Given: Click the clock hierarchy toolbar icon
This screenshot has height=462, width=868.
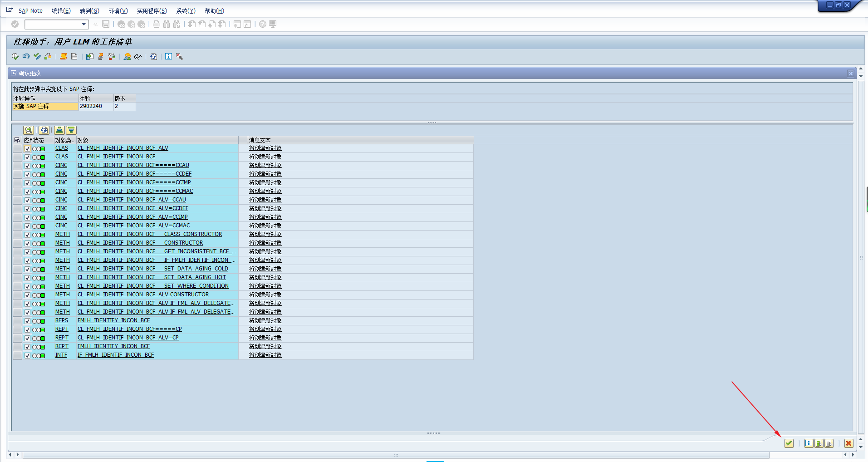Looking at the screenshot, I should (112, 56).
